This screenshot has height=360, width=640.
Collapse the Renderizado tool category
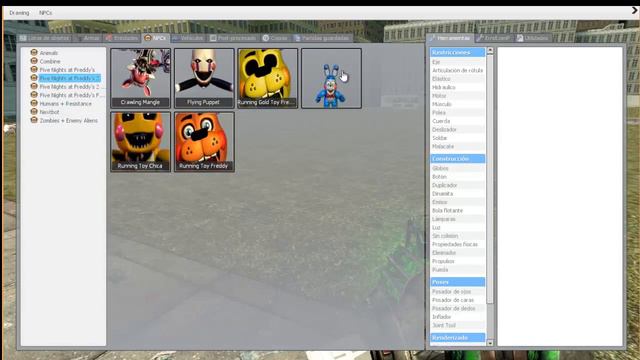click(458, 338)
